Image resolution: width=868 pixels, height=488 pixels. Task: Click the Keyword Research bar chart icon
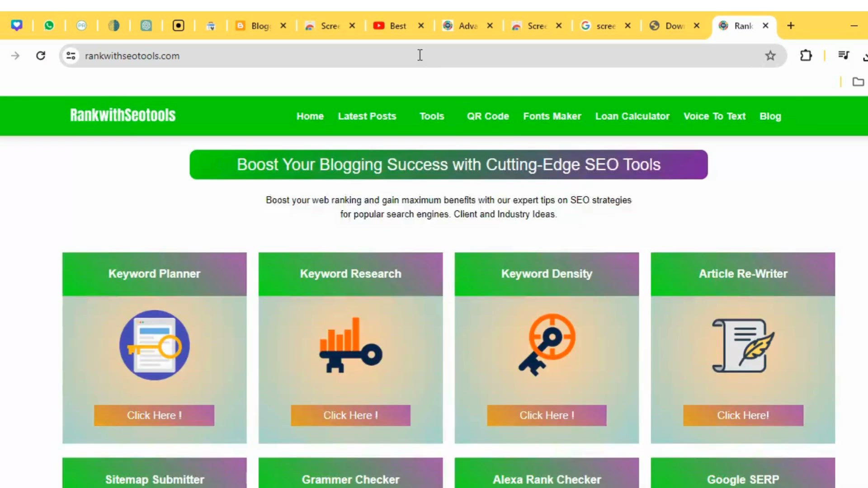click(350, 346)
